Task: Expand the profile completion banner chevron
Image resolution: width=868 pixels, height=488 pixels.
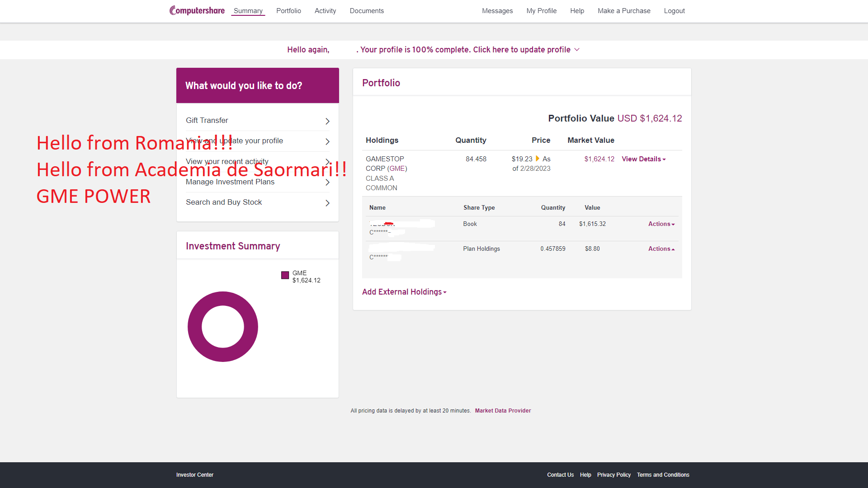Action: pyautogui.click(x=577, y=50)
